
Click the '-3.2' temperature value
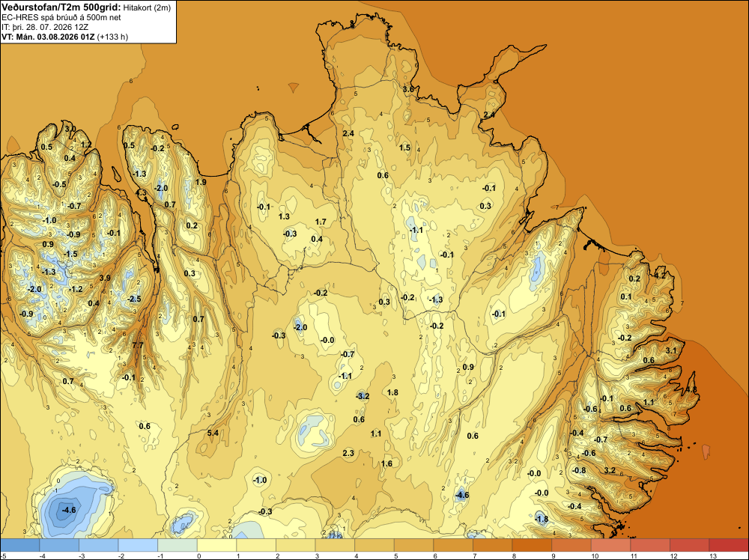click(x=363, y=396)
